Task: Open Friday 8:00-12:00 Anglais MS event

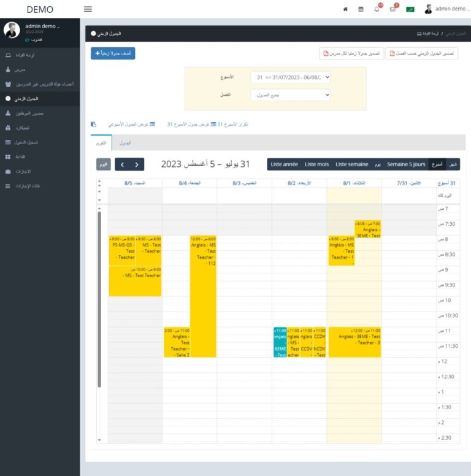Action: (203, 296)
